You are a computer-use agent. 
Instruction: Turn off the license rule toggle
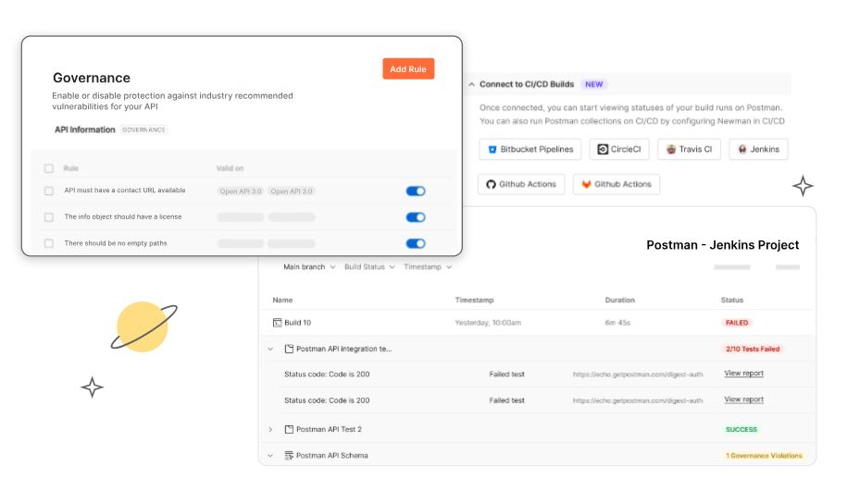[x=416, y=217]
